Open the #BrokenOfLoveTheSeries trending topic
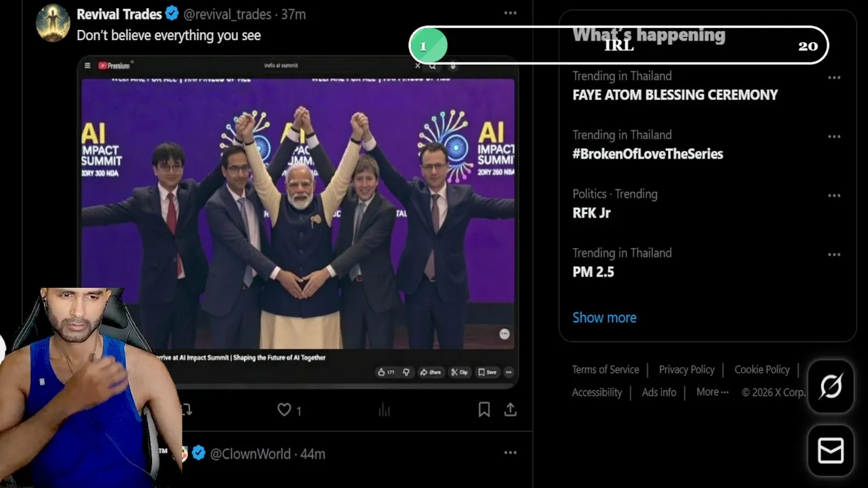This screenshot has height=488, width=868. point(648,154)
